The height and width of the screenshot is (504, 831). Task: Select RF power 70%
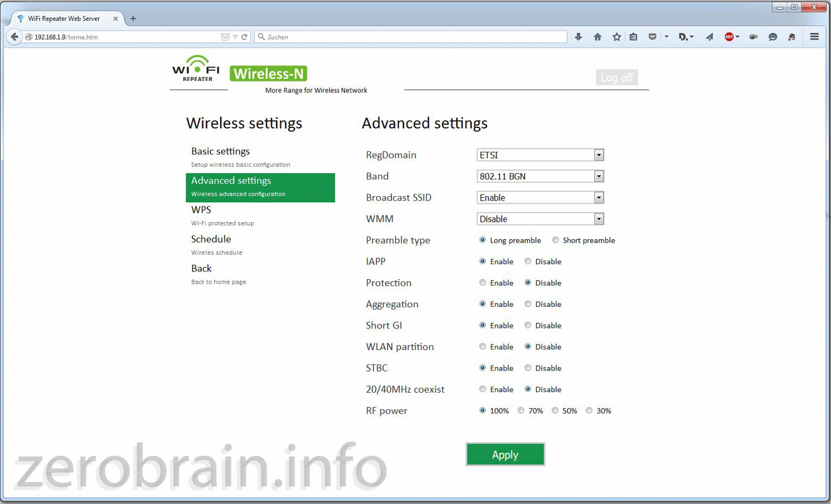pyautogui.click(x=521, y=410)
